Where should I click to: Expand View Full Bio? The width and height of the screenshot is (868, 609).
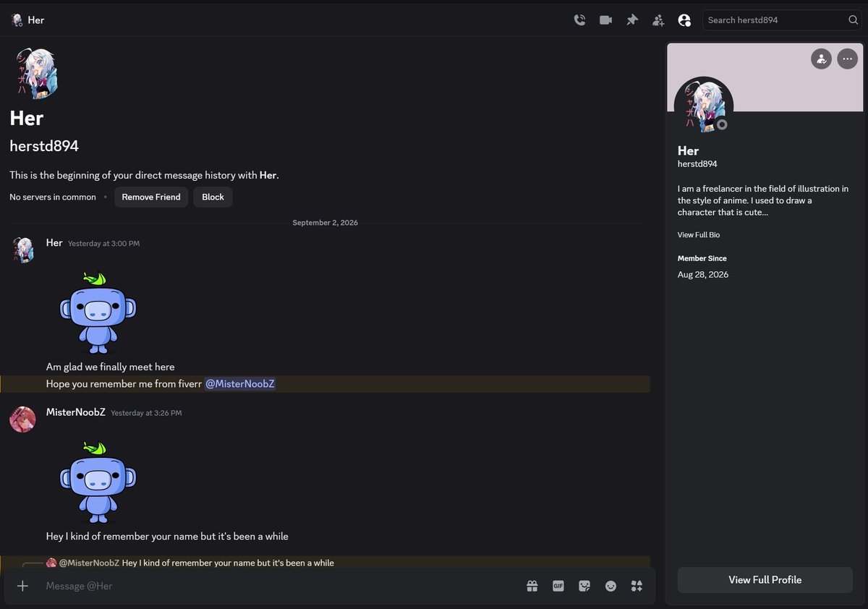point(699,235)
